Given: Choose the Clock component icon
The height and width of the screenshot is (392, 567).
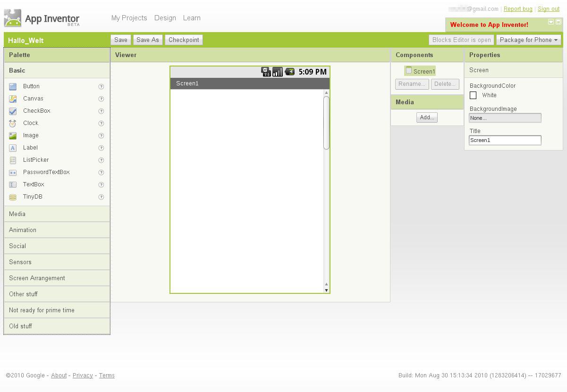Looking at the screenshot, I should coord(13,123).
